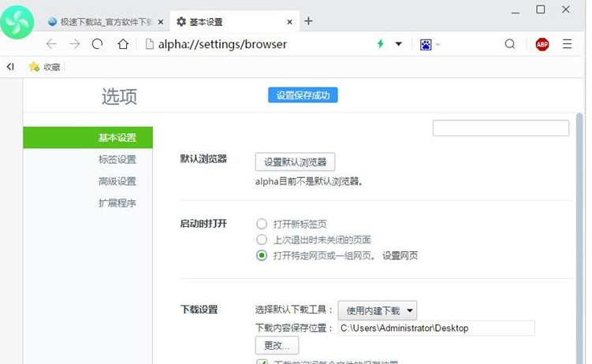
Task: Reload the page with the refresh icon
Action: pyautogui.click(x=98, y=44)
